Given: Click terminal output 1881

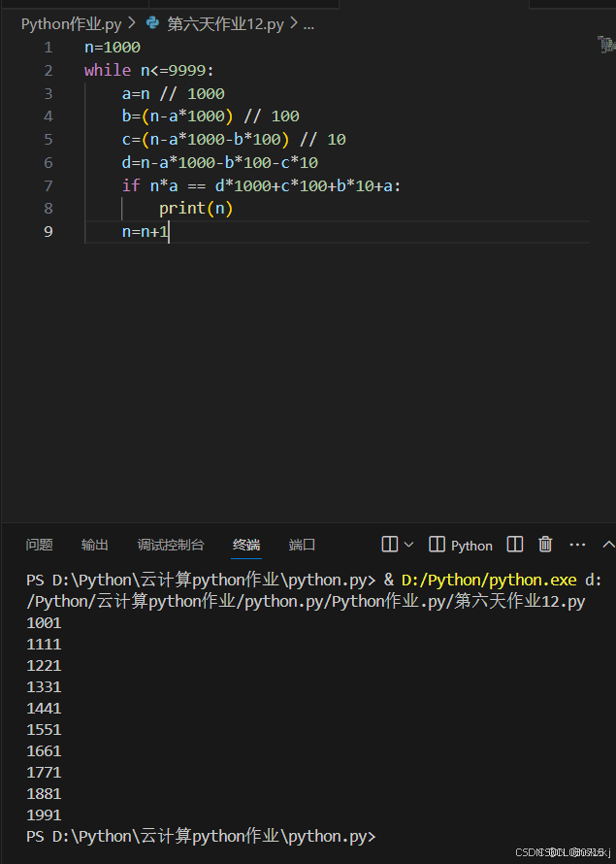Looking at the screenshot, I should tap(44, 793).
